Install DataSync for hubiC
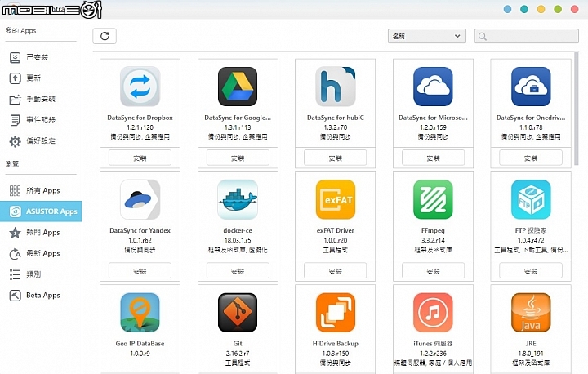The height and width of the screenshot is (374, 588). pyautogui.click(x=336, y=158)
